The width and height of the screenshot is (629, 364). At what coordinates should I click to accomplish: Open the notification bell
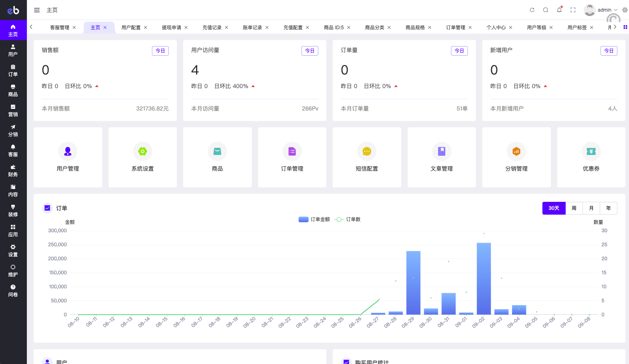[559, 10]
